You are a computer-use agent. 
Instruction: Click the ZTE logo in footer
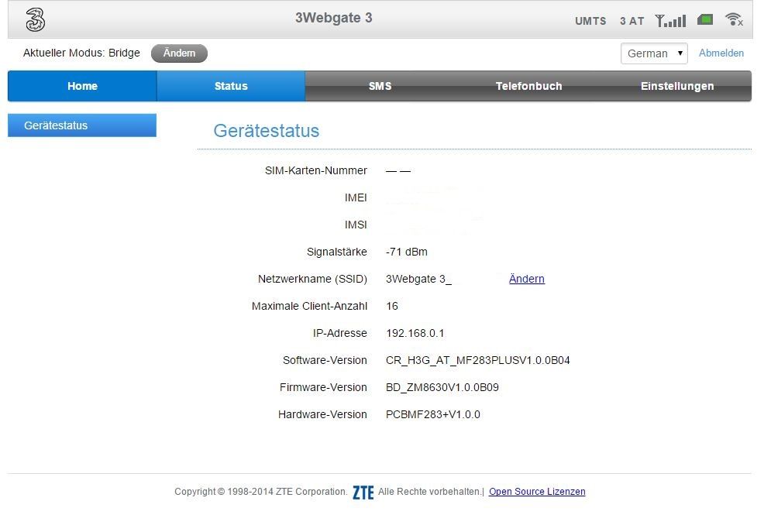363,493
